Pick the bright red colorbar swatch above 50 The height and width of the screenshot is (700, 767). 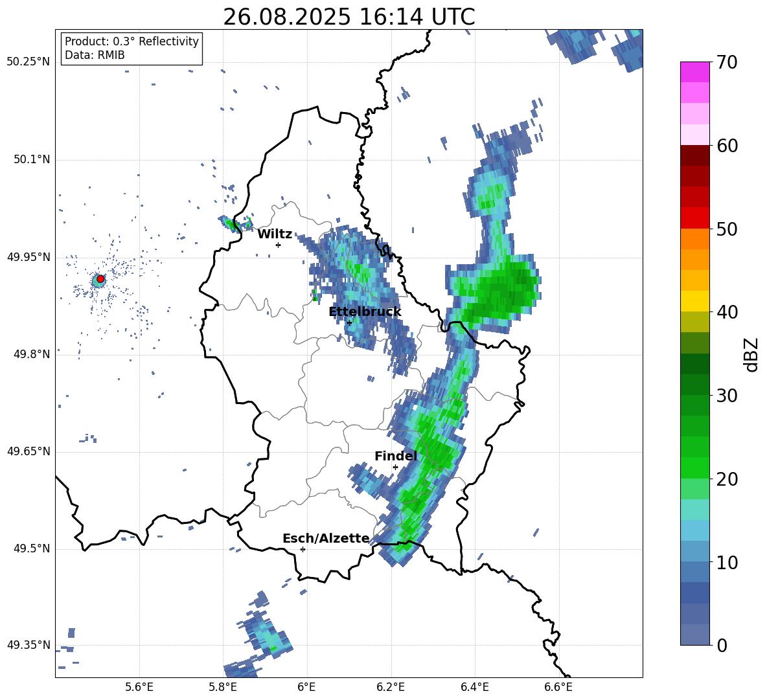pyautogui.click(x=694, y=218)
